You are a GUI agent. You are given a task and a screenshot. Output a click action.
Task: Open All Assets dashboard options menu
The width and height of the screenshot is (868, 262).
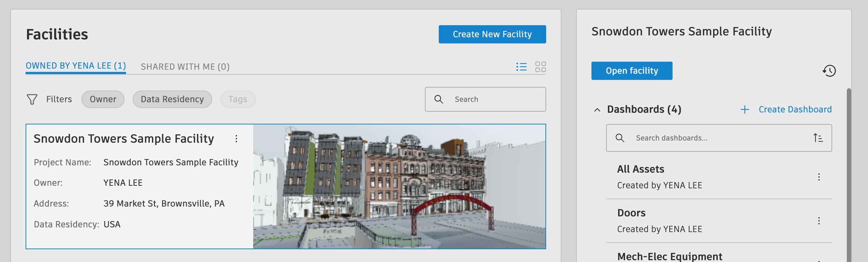click(819, 177)
